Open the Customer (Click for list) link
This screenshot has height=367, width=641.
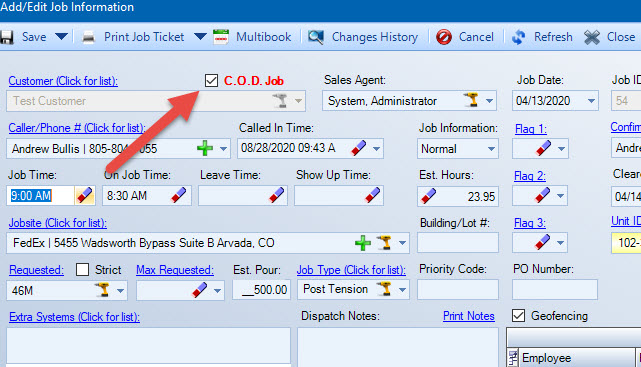63,81
